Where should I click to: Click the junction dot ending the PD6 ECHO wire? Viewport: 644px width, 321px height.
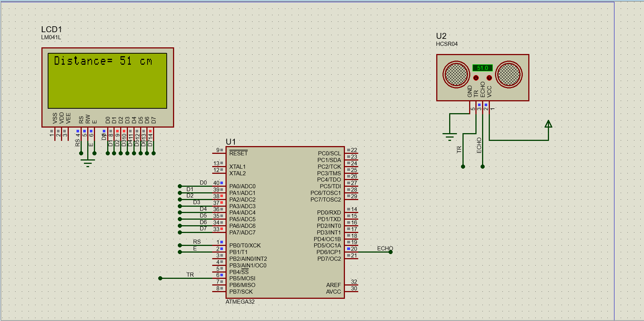pyautogui.click(x=390, y=252)
